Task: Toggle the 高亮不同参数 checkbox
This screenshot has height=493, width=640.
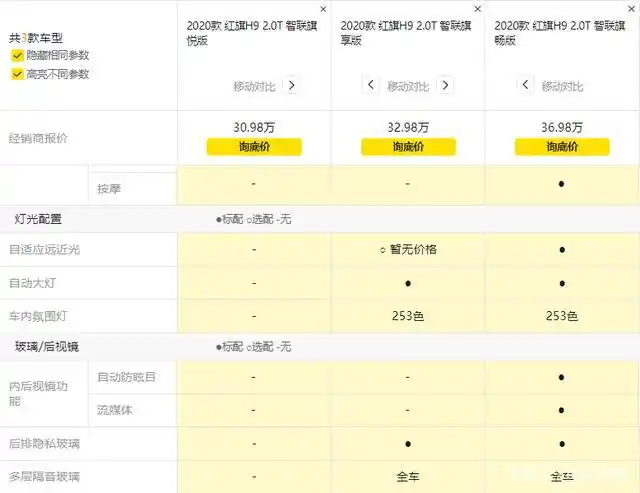Action: point(17,74)
